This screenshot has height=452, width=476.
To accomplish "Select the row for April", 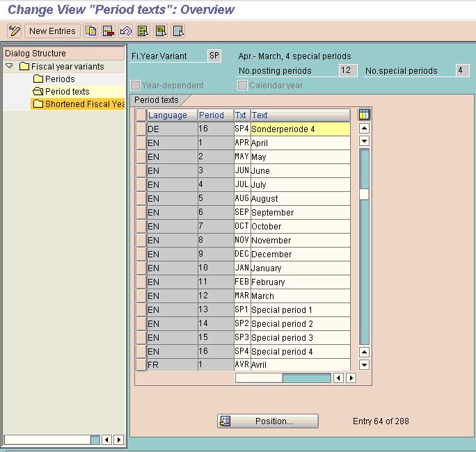I will (x=141, y=143).
